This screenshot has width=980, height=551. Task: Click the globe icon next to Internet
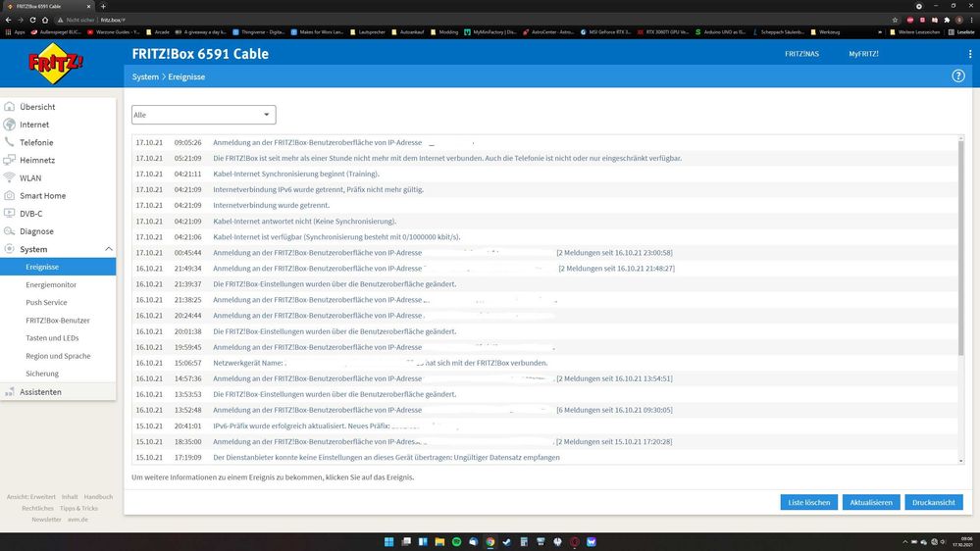pyautogui.click(x=10, y=125)
